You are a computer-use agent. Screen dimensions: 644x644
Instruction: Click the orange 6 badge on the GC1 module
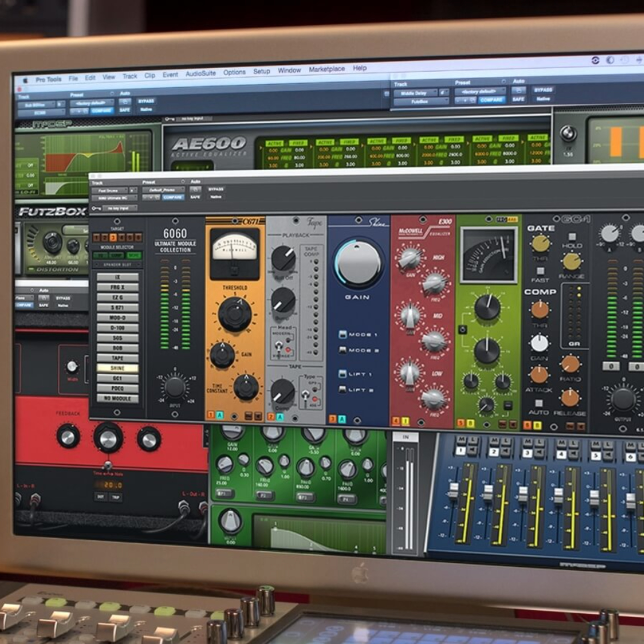(527, 425)
